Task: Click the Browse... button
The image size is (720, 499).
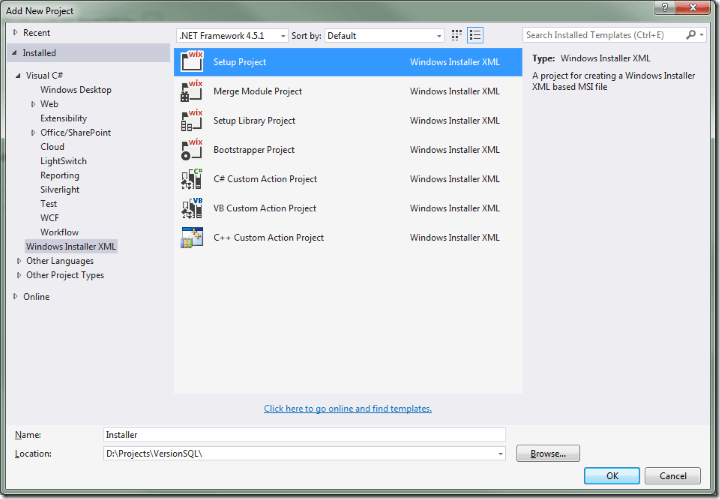Action: 548,454
